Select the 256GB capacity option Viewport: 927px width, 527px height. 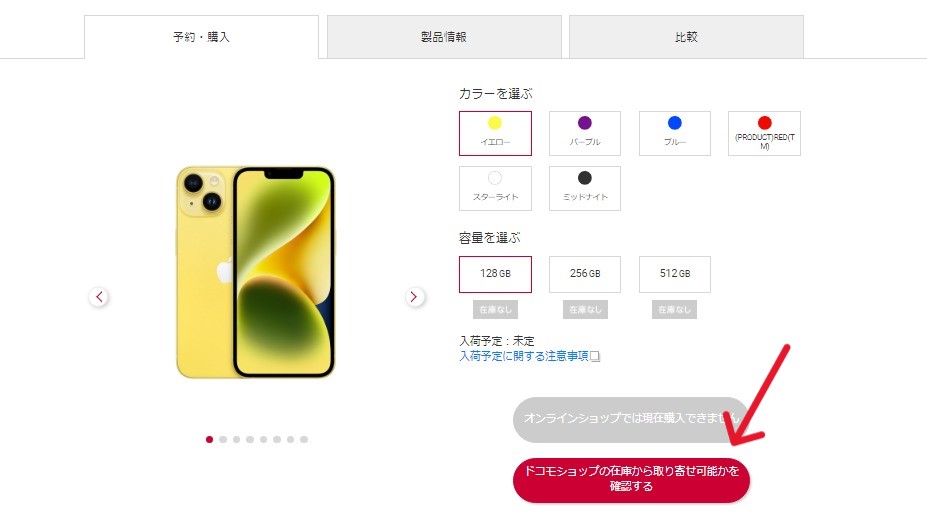[585, 274]
